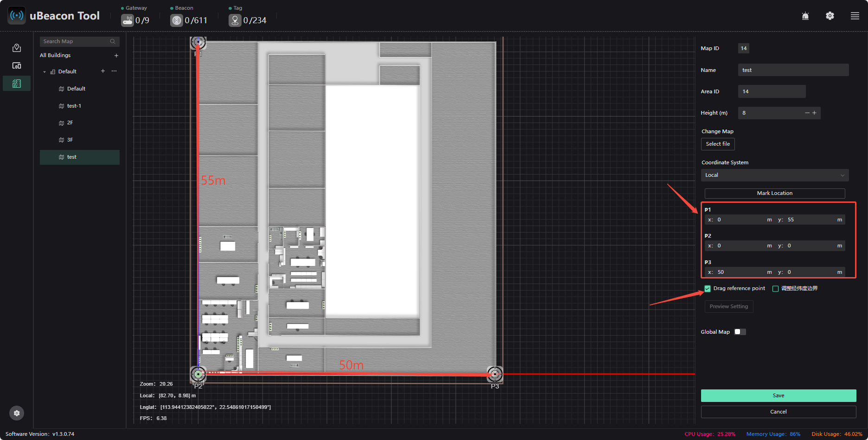Viewport: 868px width, 440px height.
Task: Open the hamburger menu icon
Action: point(855,16)
